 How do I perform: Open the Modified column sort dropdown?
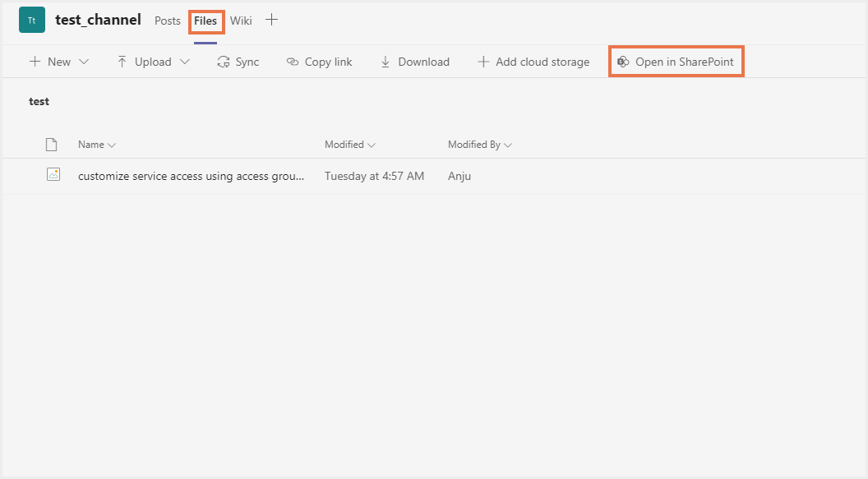372,145
